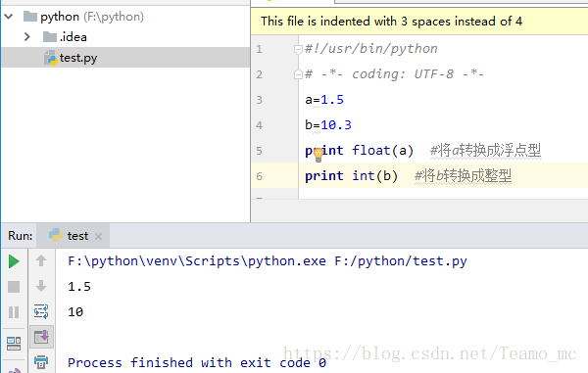The image size is (588, 373).
Task: Click the '#!/usr/bin/python' shebang line
Action: pyautogui.click(x=371, y=49)
